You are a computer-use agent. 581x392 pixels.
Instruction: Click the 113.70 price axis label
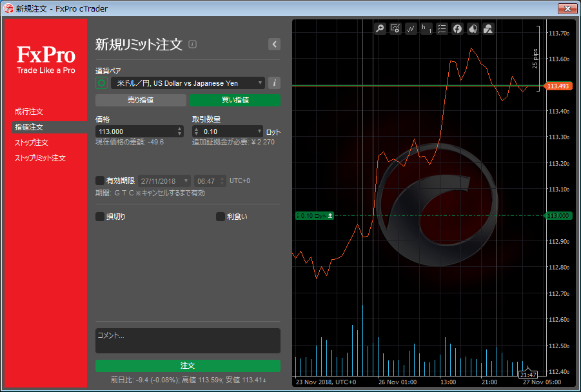point(559,34)
